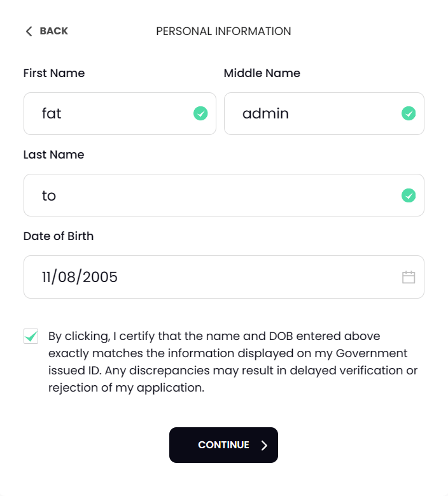Toggle the ID certification checkbox
The width and height of the screenshot is (448, 496).
pos(31,336)
